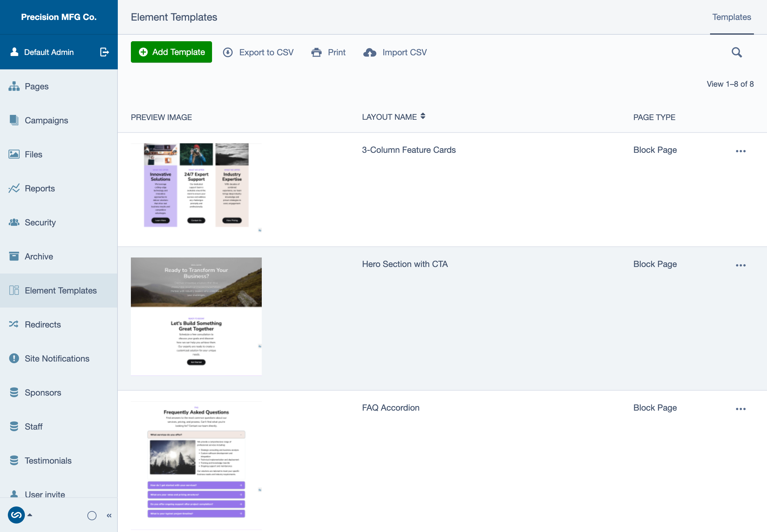Image resolution: width=767 pixels, height=532 pixels.
Task: Click the PREVIEW IMAGE column header
Action: (x=161, y=117)
